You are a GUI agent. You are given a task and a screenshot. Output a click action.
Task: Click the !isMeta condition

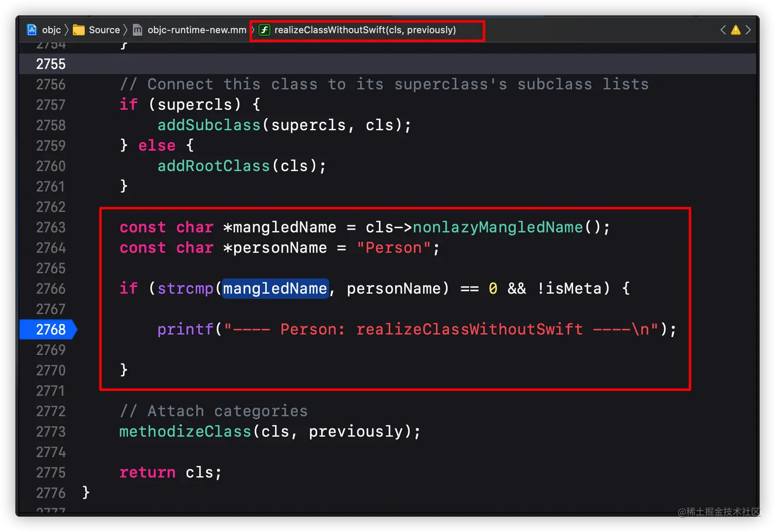pyautogui.click(x=569, y=289)
